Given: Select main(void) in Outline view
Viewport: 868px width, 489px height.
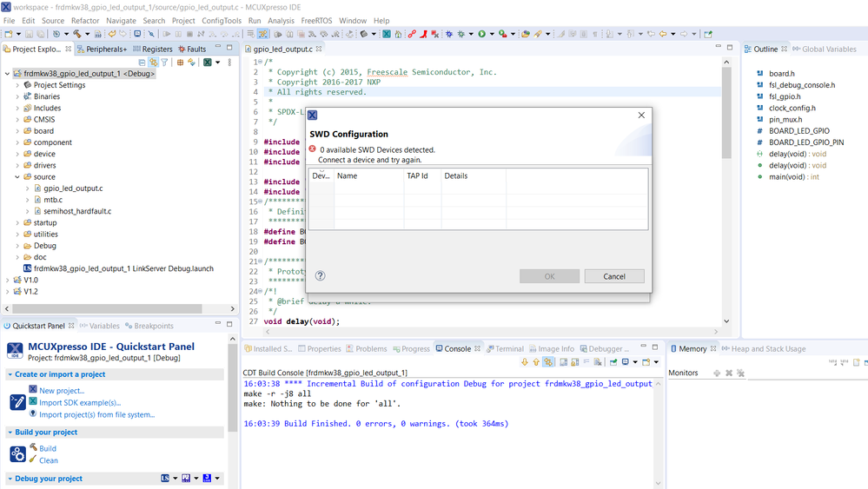Looking at the screenshot, I should point(794,177).
